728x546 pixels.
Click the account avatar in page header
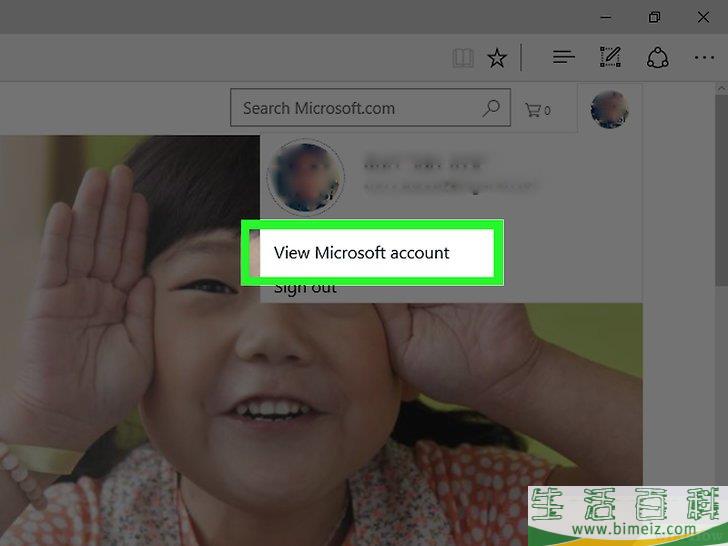click(610, 110)
